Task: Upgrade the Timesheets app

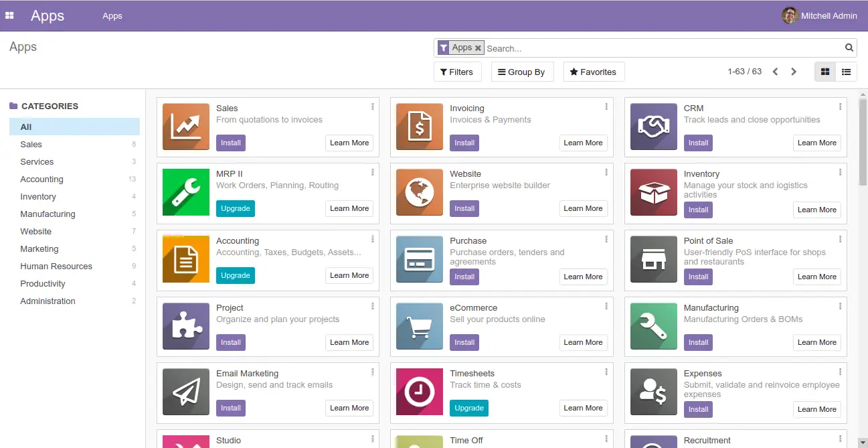Action: coord(469,408)
